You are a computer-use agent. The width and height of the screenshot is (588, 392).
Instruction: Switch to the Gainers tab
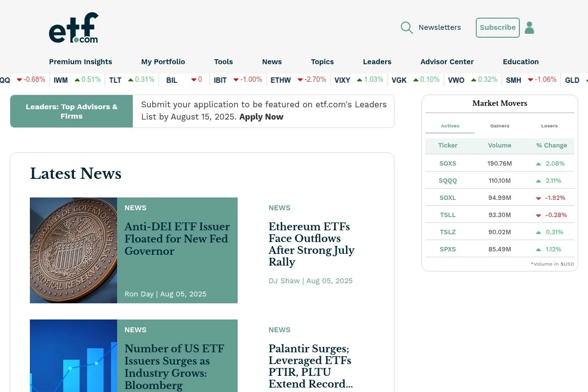(x=500, y=126)
